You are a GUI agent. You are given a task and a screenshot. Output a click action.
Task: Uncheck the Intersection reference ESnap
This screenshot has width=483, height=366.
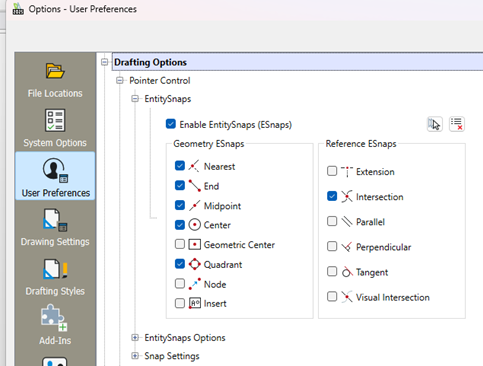click(x=332, y=196)
